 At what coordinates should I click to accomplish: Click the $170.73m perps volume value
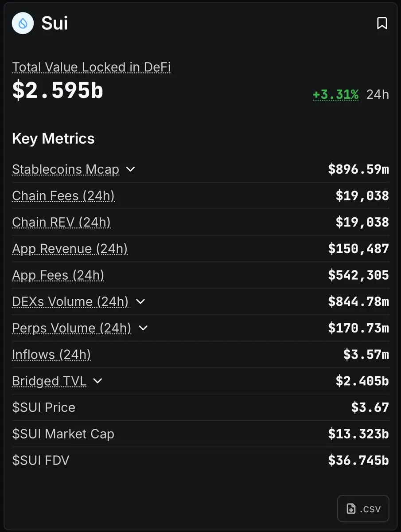coord(358,328)
